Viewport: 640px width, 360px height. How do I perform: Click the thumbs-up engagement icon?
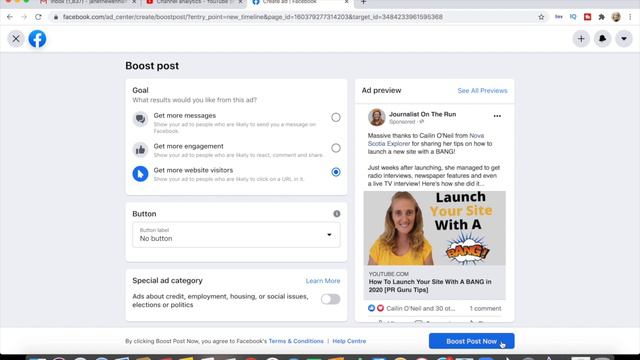(x=140, y=150)
